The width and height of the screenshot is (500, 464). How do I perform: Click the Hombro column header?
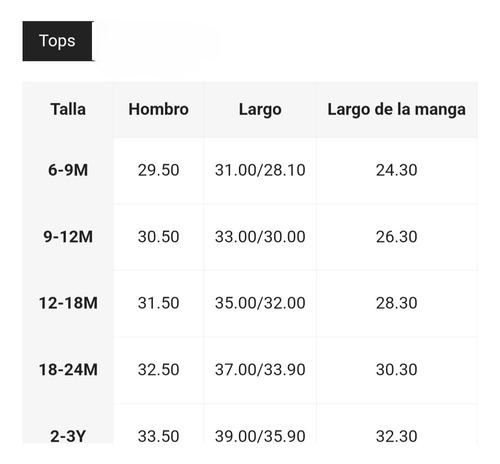click(159, 109)
